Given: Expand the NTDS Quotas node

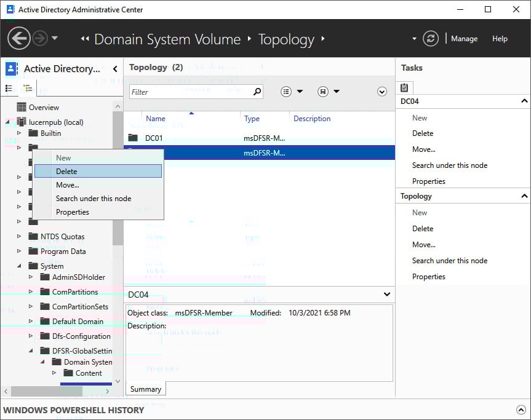Looking at the screenshot, I should click(x=19, y=236).
